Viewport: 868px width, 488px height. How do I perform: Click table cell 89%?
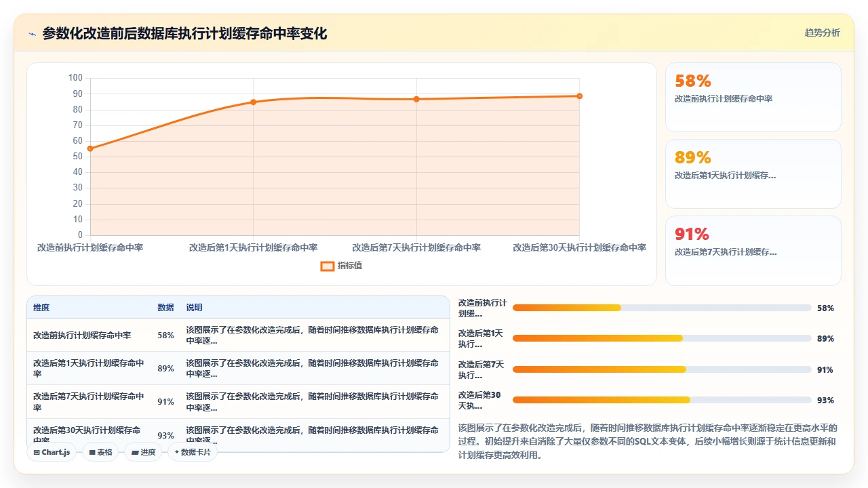(165, 369)
